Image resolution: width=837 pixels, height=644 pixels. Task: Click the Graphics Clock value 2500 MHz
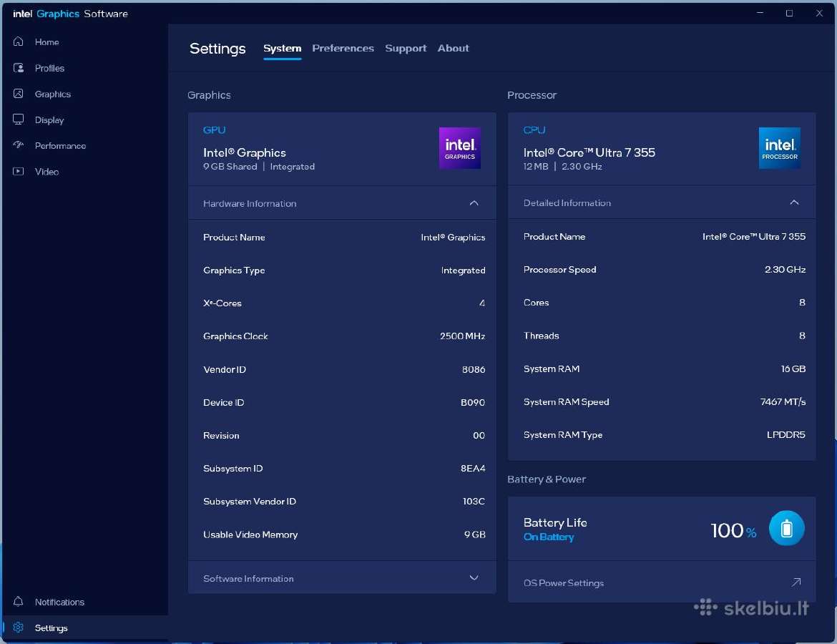point(462,336)
